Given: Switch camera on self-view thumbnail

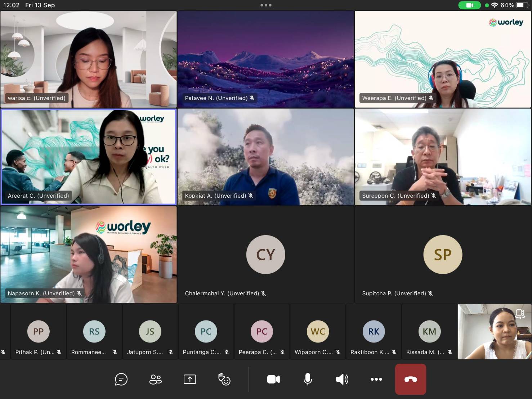Looking at the screenshot, I should 520,314.
